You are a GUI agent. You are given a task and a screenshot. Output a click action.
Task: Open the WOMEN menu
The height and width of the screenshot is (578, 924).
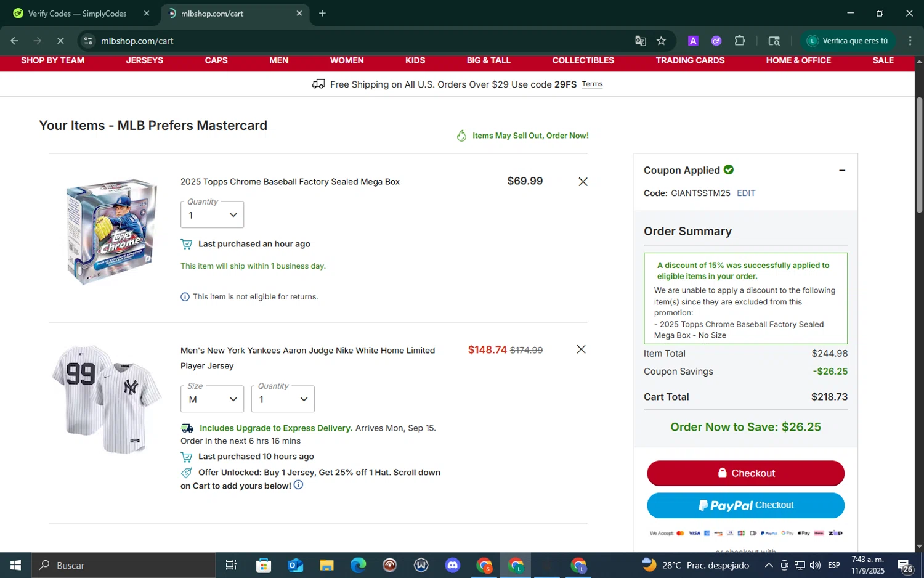click(x=347, y=60)
